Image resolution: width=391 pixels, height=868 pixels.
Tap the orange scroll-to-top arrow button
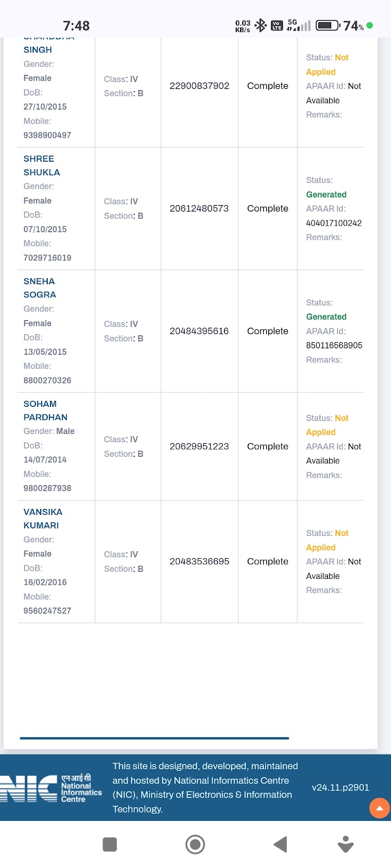tap(380, 808)
